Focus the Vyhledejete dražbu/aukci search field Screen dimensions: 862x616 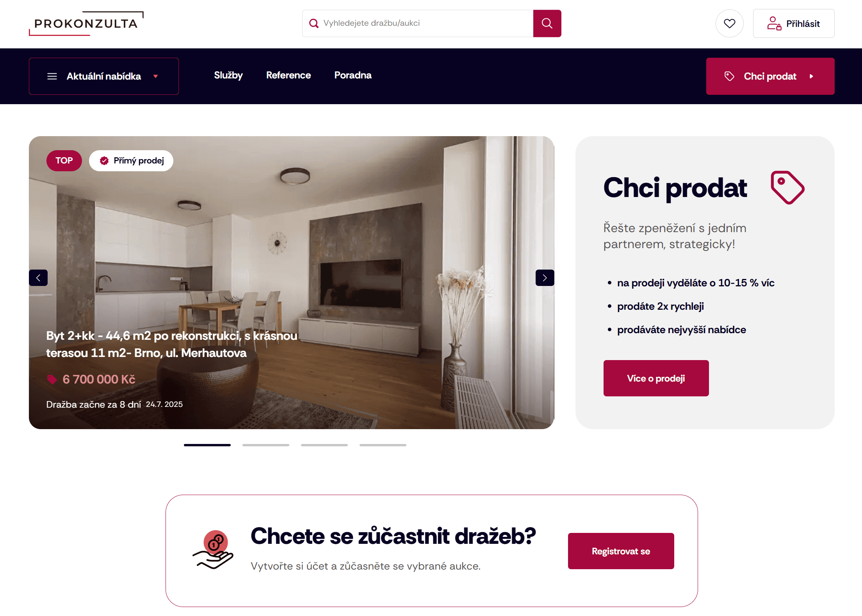pos(418,23)
